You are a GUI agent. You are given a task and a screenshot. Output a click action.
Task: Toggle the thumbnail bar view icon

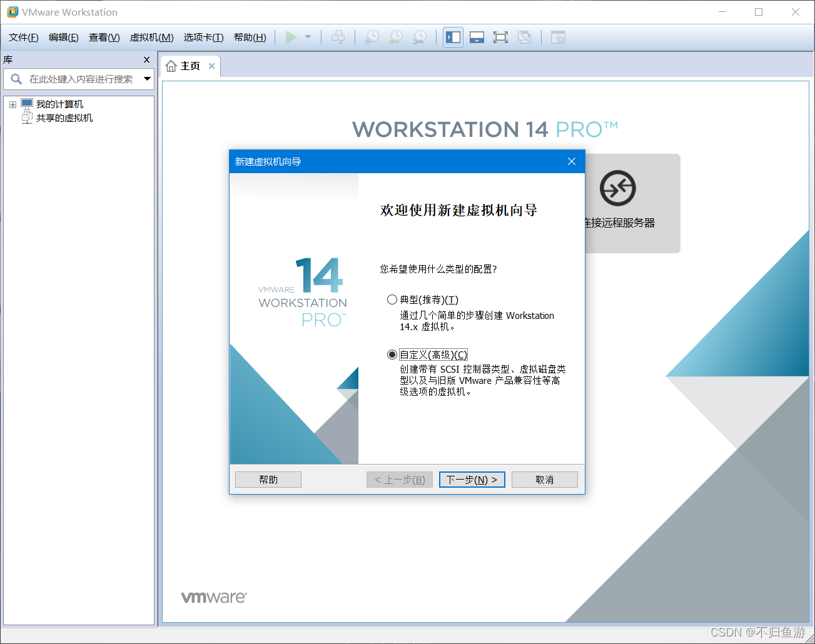(477, 38)
